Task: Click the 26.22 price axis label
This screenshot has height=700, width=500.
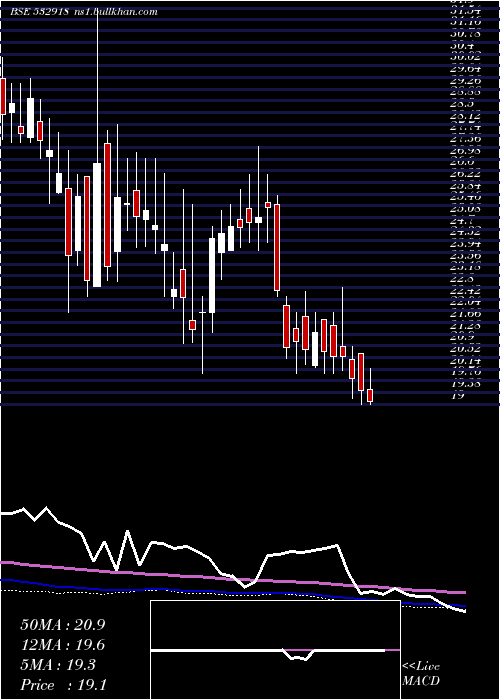Action: point(465,174)
